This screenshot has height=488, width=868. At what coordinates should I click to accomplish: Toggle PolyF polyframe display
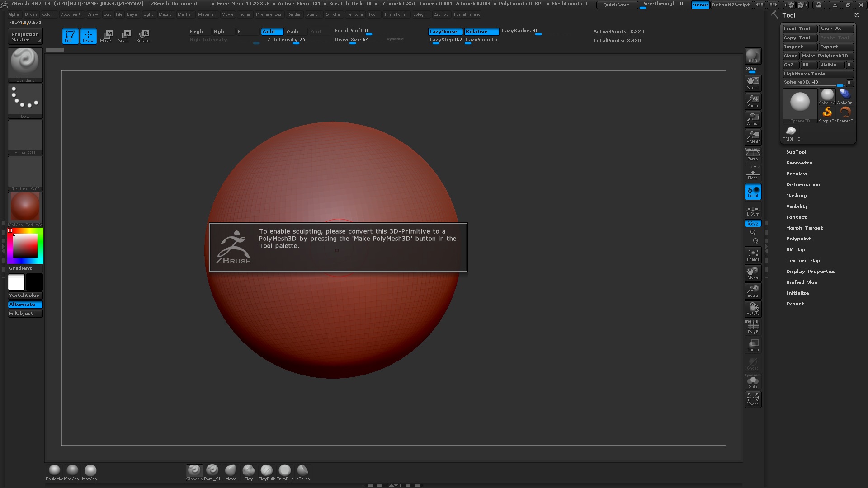[x=753, y=327]
